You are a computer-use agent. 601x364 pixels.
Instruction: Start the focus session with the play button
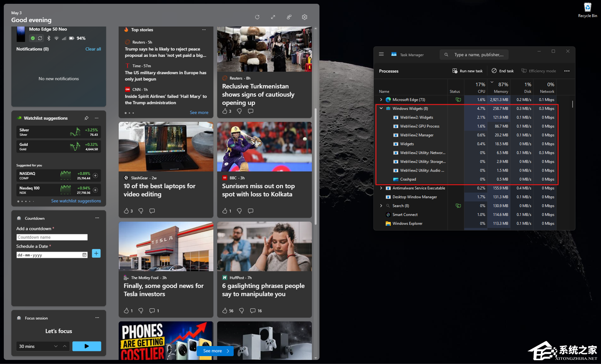[87, 346]
